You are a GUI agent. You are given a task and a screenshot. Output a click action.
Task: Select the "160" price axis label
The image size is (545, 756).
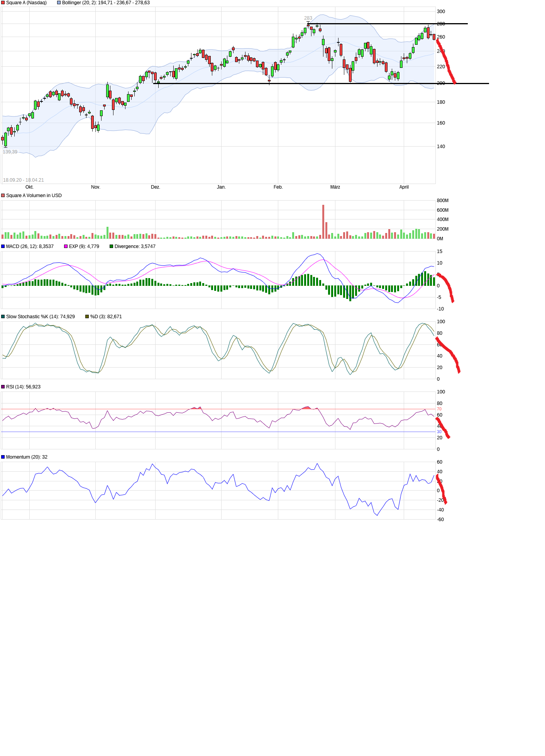pyautogui.click(x=441, y=123)
